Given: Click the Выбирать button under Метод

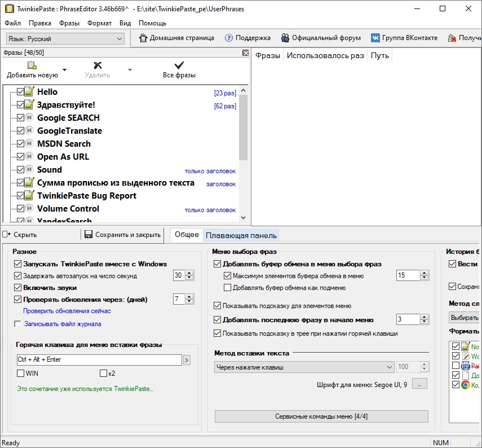Looking at the screenshot, I should coord(465,317).
